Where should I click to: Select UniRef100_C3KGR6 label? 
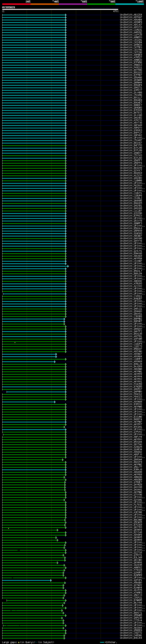pyautogui.click(x=131, y=316)
